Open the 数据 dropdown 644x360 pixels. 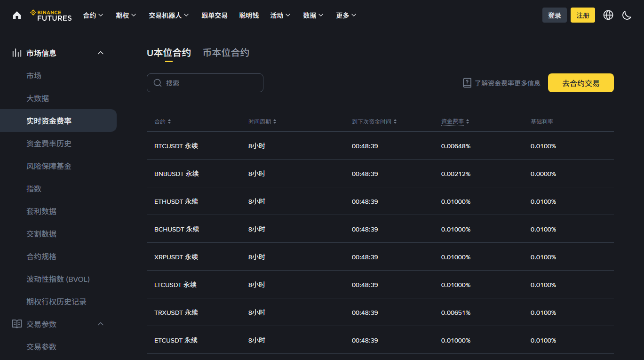[x=313, y=16]
